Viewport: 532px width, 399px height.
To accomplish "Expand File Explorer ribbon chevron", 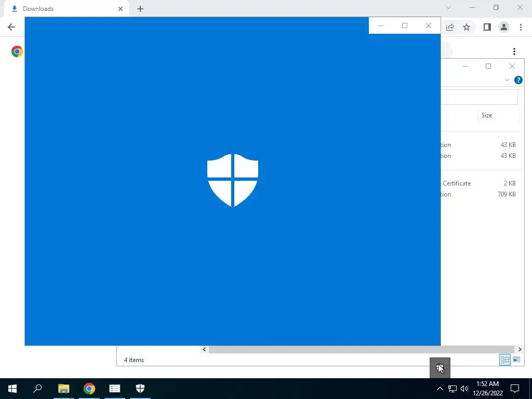I will pos(507,80).
